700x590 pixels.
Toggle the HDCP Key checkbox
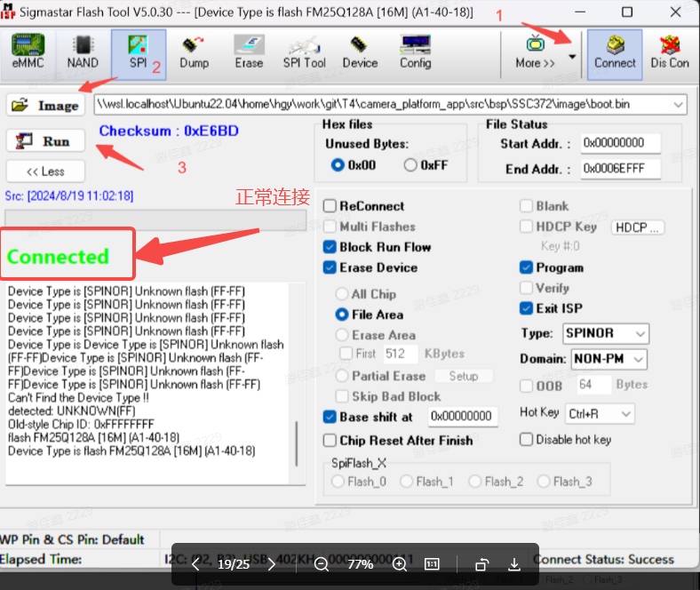coord(526,227)
